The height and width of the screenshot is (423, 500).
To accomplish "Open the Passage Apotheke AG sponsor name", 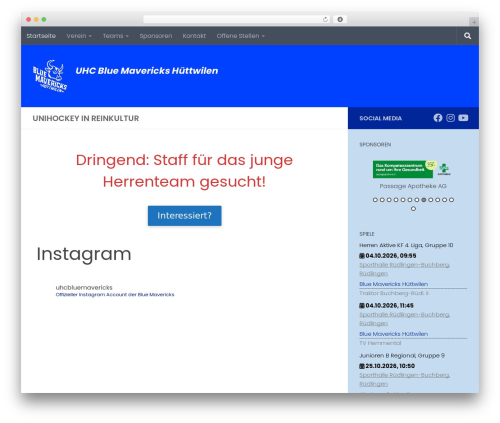I will [x=413, y=186].
